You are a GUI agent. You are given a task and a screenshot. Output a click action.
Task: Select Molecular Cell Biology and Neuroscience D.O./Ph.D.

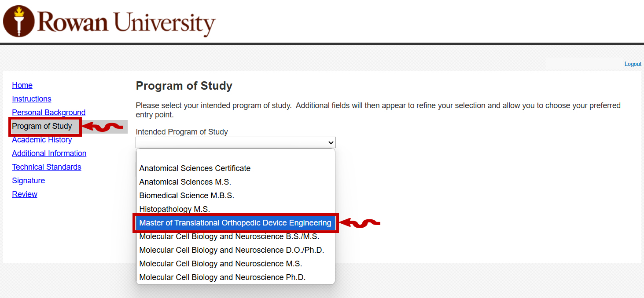click(236, 250)
